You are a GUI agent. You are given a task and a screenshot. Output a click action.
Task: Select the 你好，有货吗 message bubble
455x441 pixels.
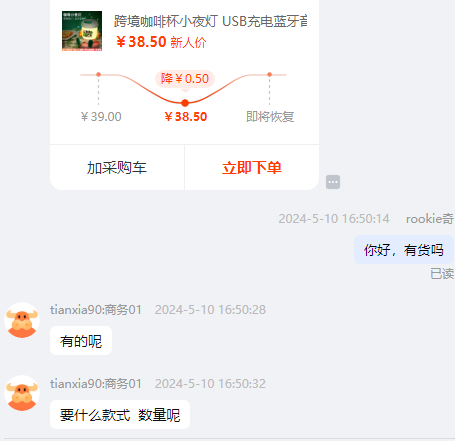pyautogui.click(x=404, y=250)
